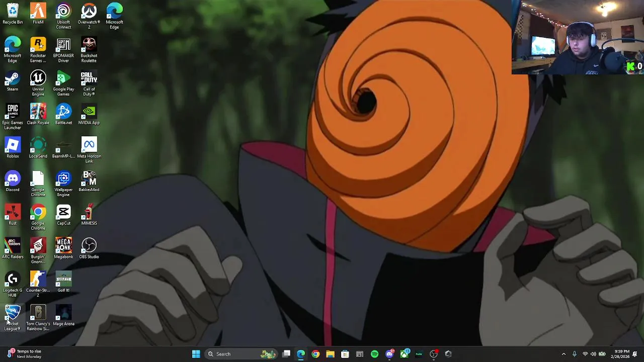The height and width of the screenshot is (362, 644).
Task: Open the MIMESIS desktop shortcut
Action: [89, 215]
